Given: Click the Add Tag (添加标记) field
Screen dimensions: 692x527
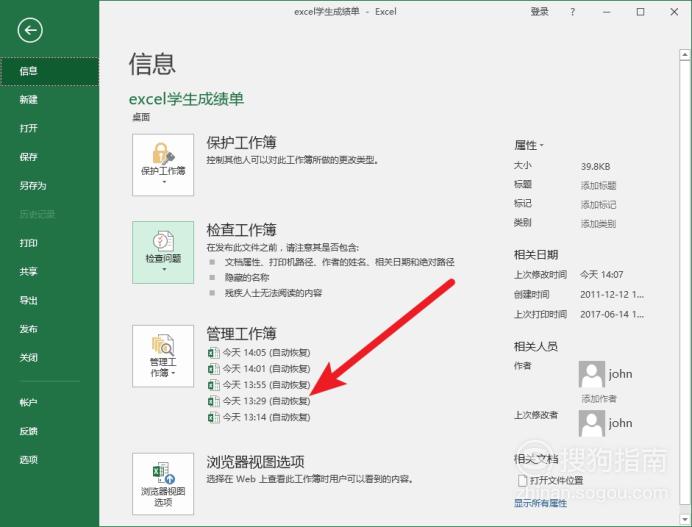Looking at the screenshot, I should coord(598,205).
